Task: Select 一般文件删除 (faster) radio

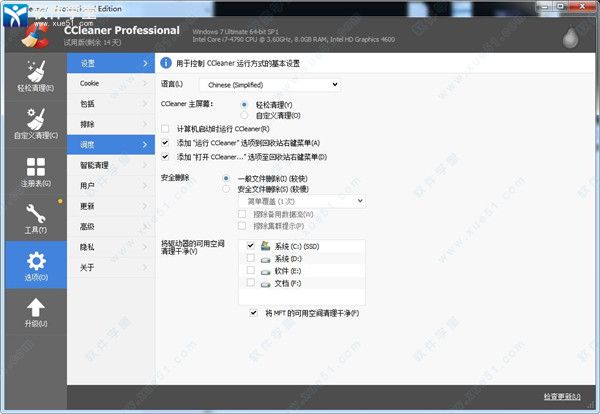Action: pos(226,178)
